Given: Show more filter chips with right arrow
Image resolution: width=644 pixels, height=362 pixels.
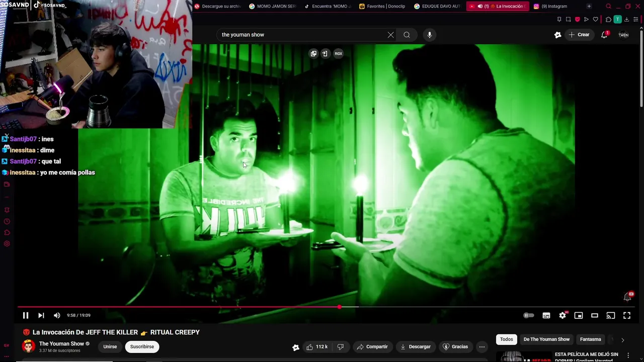Looking at the screenshot, I should (x=622, y=340).
